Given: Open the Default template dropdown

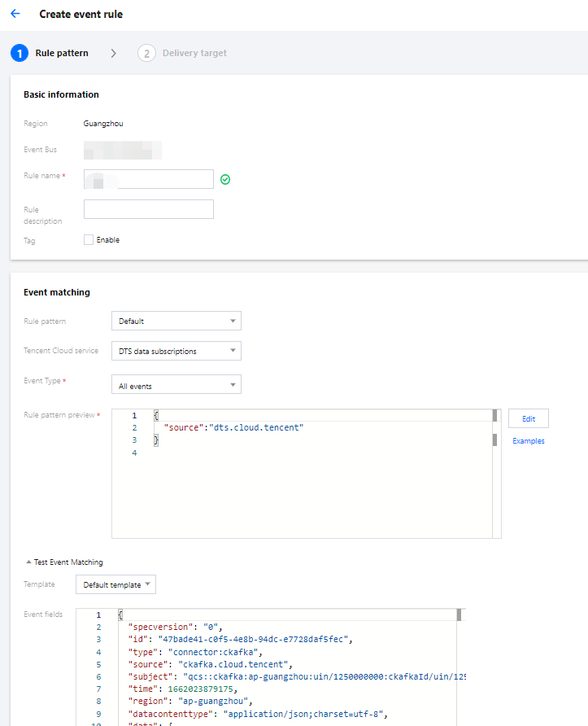Looking at the screenshot, I should click(115, 584).
